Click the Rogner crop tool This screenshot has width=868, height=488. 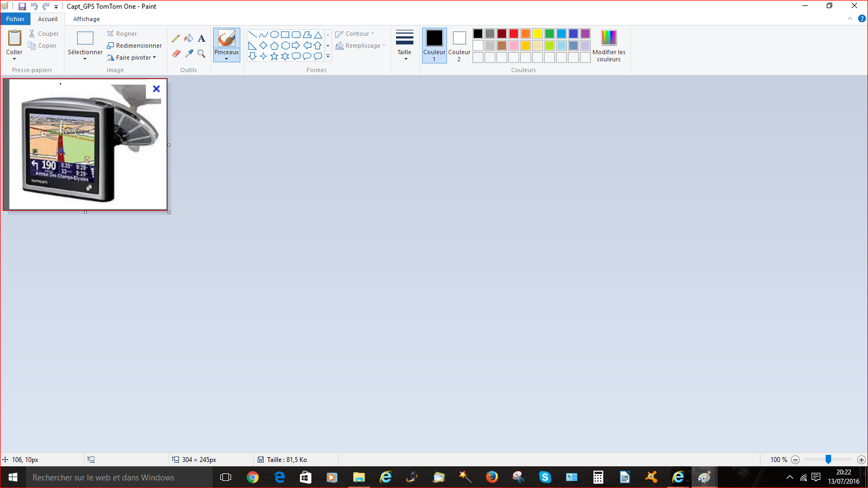pos(122,34)
